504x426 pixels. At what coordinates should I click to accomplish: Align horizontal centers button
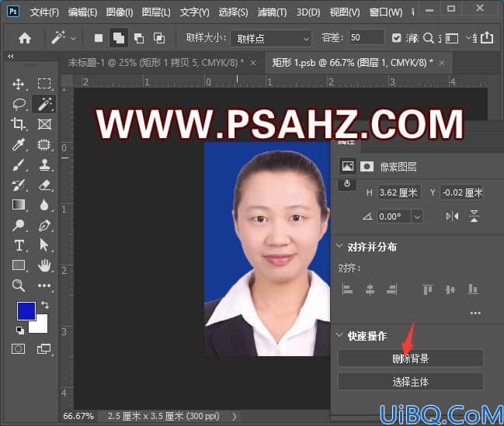370,289
